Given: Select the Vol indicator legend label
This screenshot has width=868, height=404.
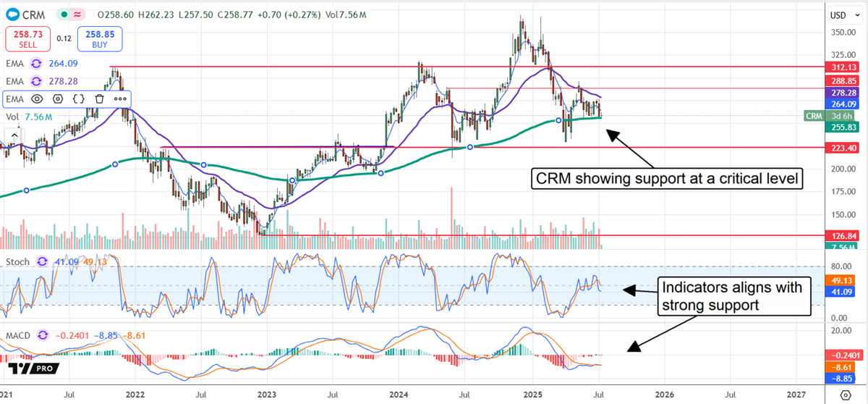Looking at the screenshot, I should 12,117.
